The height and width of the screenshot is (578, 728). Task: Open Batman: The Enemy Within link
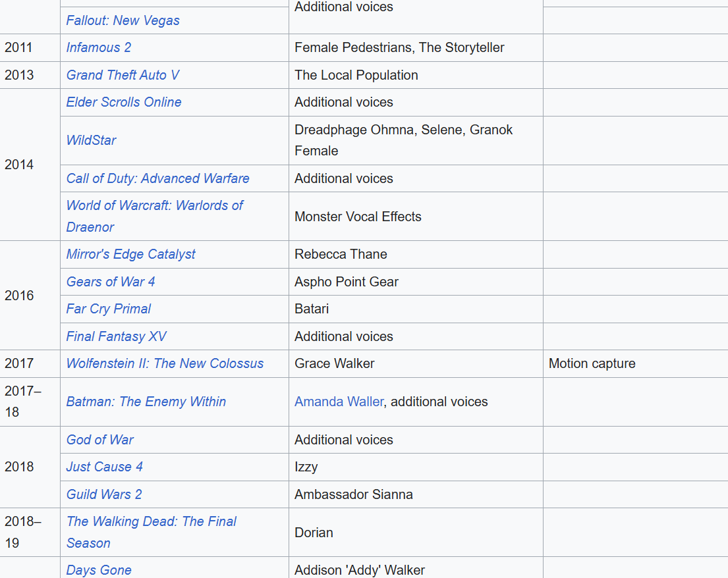[x=146, y=402]
